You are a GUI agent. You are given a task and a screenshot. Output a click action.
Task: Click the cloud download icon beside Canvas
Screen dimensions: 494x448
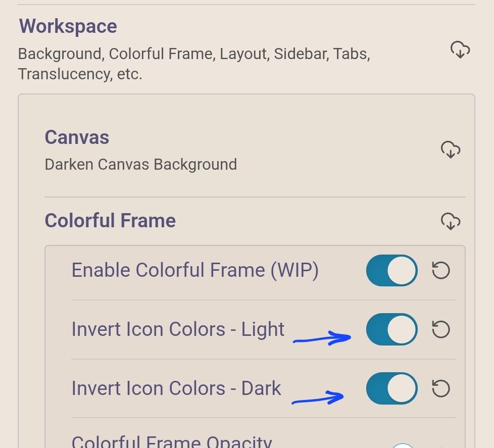coord(451,150)
